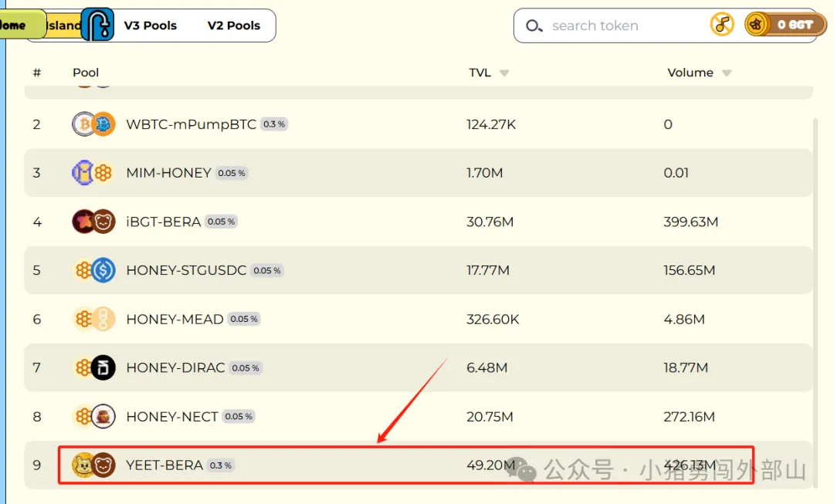The height and width of the screenshot is (504, 834).
Task: Click the purple MIM token icon
Action: (x=83, y=173)
